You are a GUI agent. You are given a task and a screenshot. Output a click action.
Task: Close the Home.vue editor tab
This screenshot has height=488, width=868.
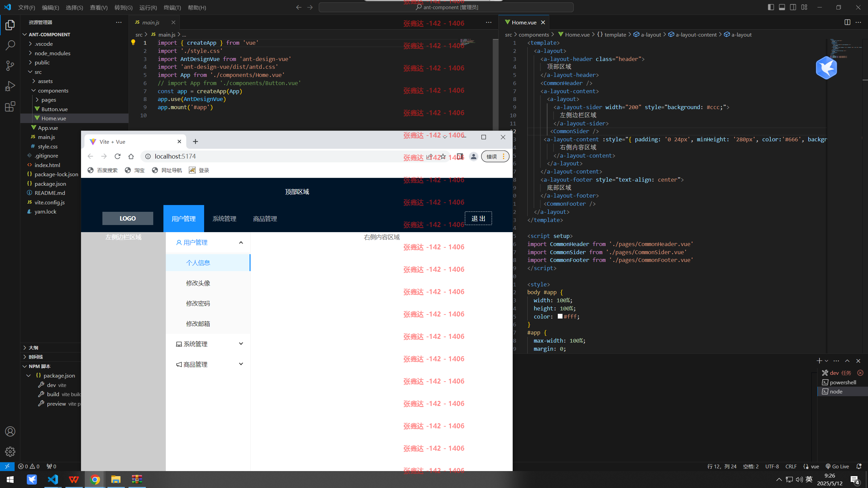tap(543, 22)
